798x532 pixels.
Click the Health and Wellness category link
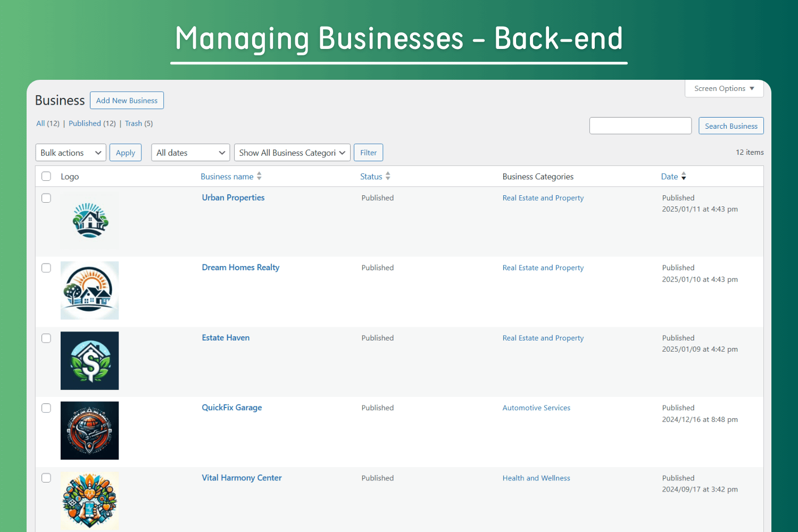pyautogui.click(x=536, y=478)
